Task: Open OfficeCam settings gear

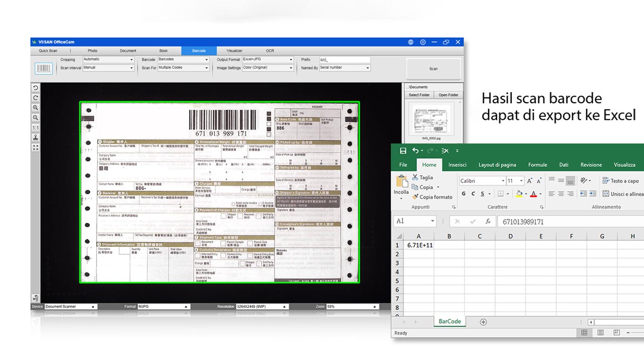Action: 423,42
